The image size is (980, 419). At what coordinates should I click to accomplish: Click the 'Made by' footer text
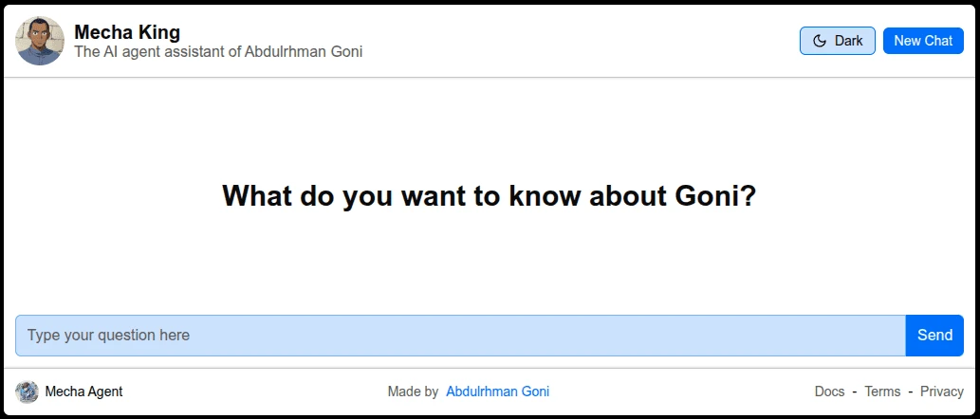(413, 392)
